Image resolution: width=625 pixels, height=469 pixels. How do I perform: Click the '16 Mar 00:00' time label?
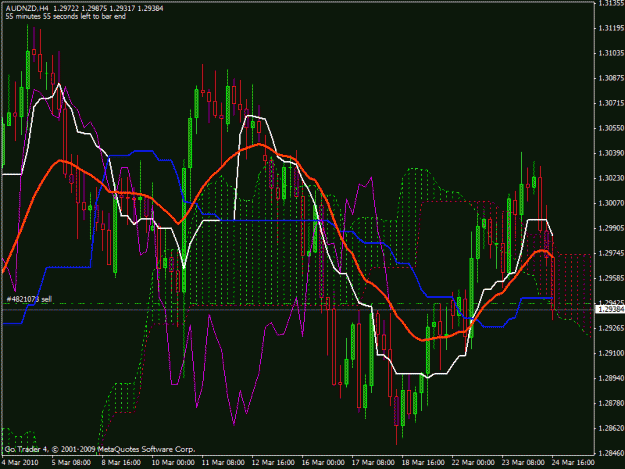(323, 462)
